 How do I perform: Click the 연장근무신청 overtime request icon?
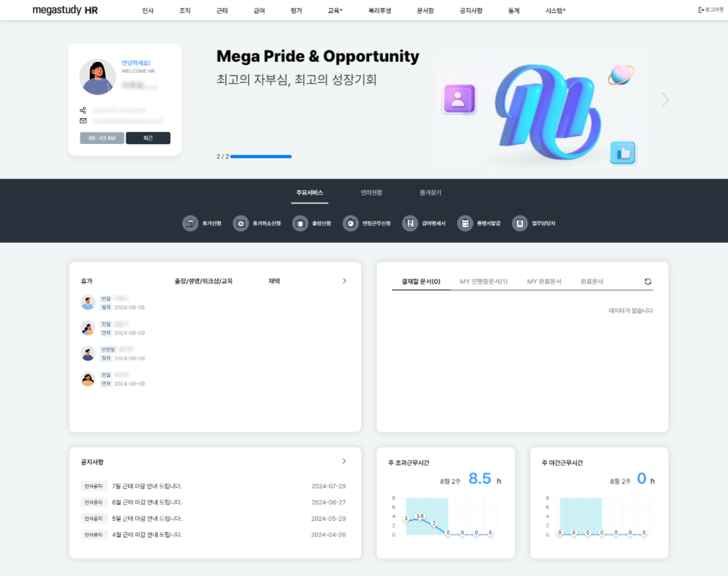(x=350, y=224)
